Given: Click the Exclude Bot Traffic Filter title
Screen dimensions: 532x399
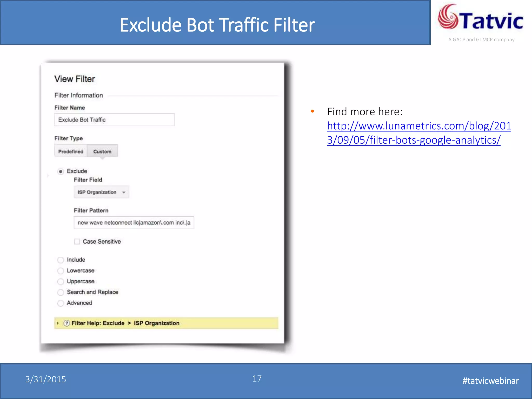Looking at the screenshot, I should [217, 25].
